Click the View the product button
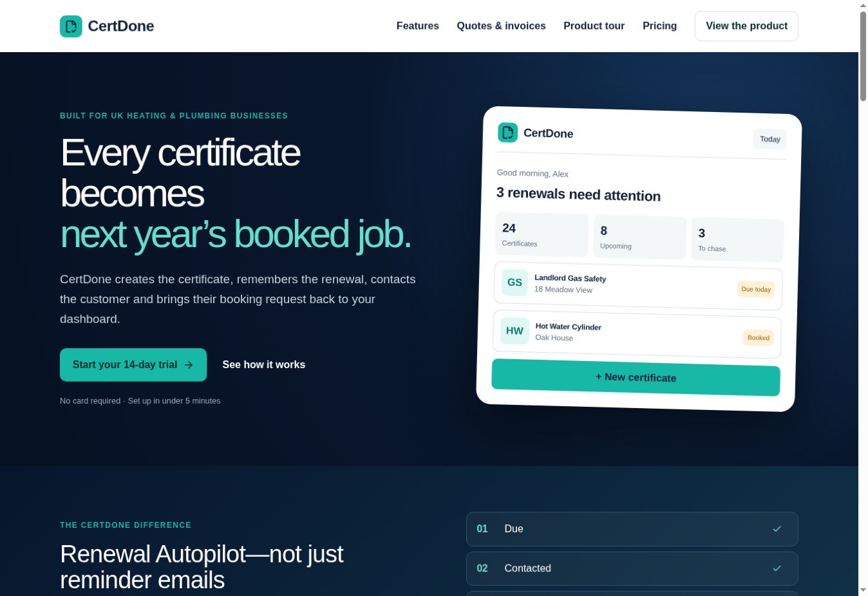Screen dimensions: 868x596 click(x=746, y=26)
